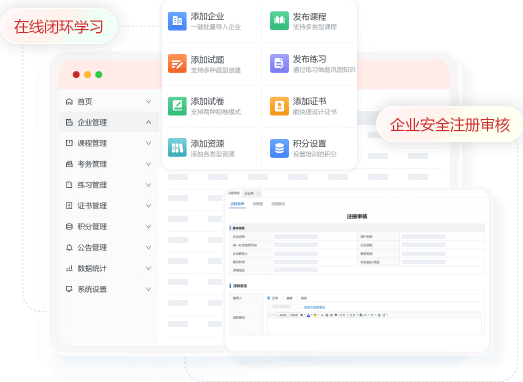The height and width of the screenshot is (382, 523).
Task: Click the purple 发布练习 document icon
Action: click(x=279, y=63)
